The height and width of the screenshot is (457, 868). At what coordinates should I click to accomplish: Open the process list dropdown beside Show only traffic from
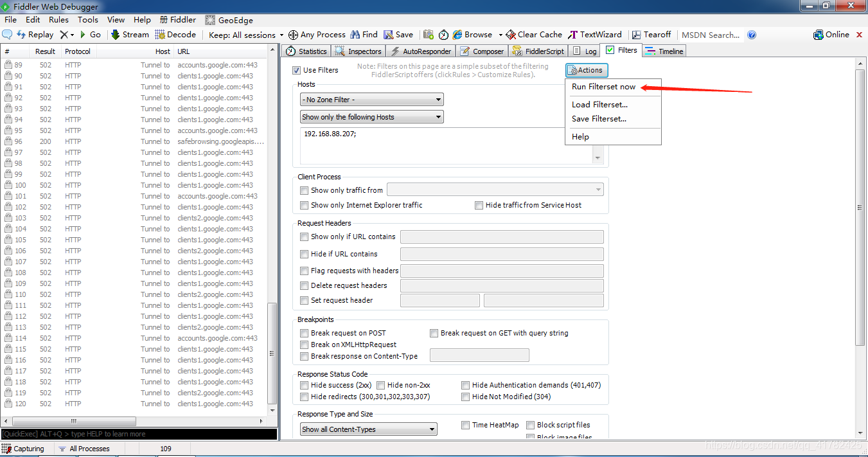[x=495, y=190]
